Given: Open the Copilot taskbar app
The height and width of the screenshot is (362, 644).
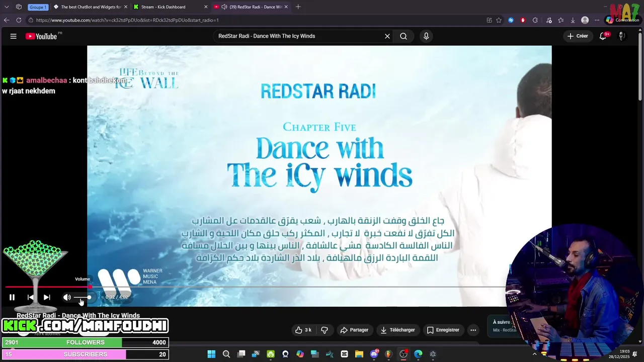Looking at the screenshot, I should click(300, 354).
